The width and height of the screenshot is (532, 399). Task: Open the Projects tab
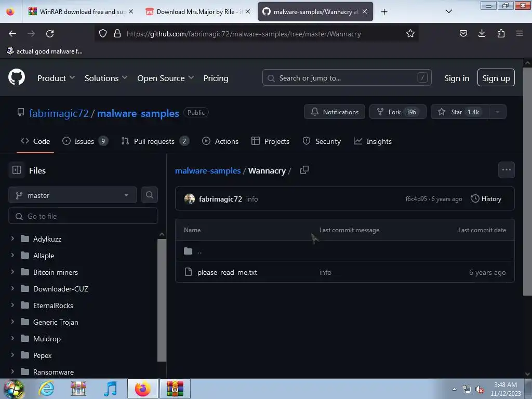pyautogui.click(x=270, y=141)
